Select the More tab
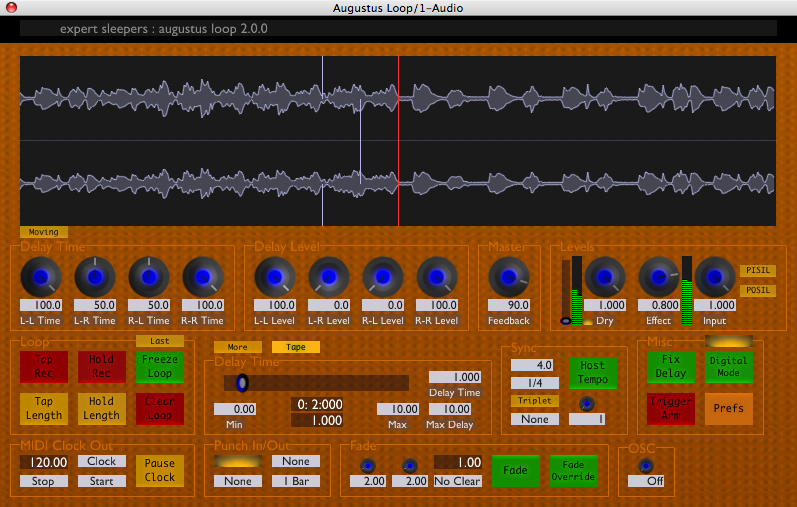The image size is (797, 507). click(x=238, y=347)
